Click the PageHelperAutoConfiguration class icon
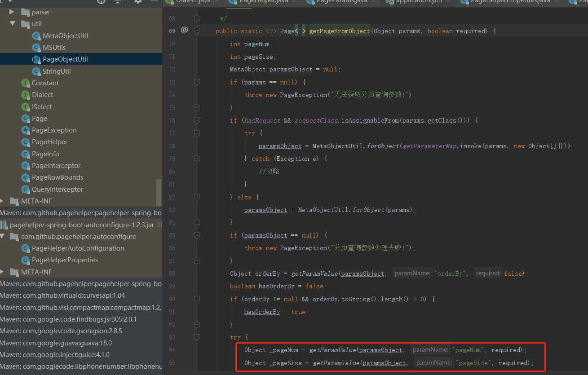588x375 pixels. coord(26,248)
